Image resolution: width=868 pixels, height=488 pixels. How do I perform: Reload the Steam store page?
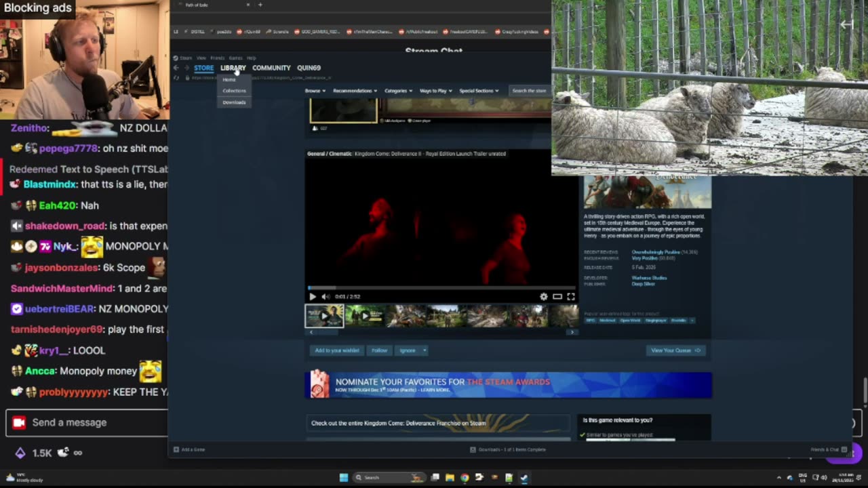pyautogui.click(x=176, y=78)
